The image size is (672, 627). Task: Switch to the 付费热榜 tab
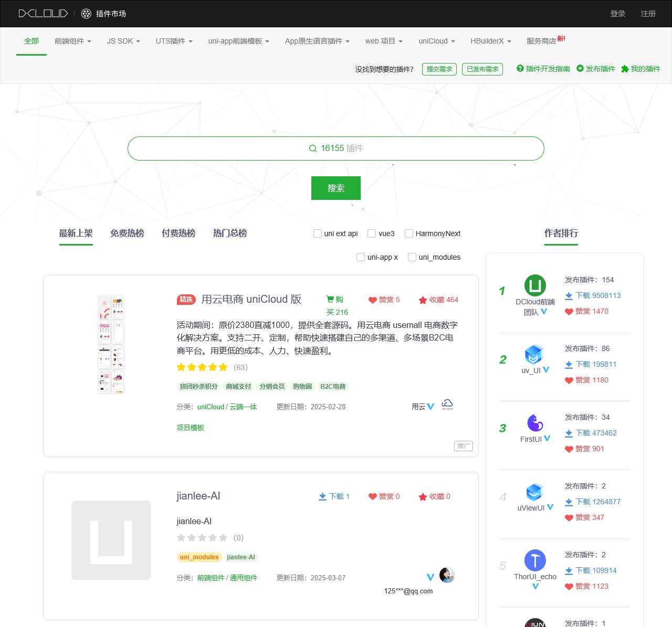click(x=178, y=233)
